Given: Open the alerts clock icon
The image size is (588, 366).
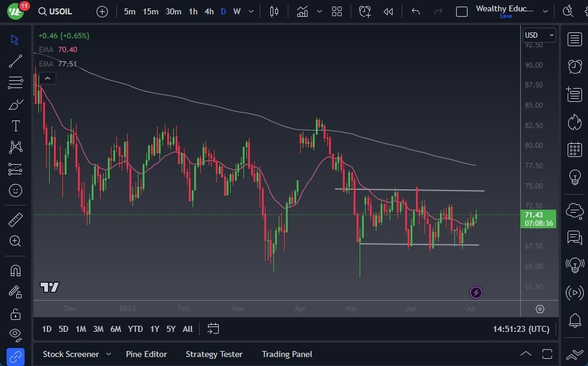Looking at the screenshot, I should click(x=574, y=66).
